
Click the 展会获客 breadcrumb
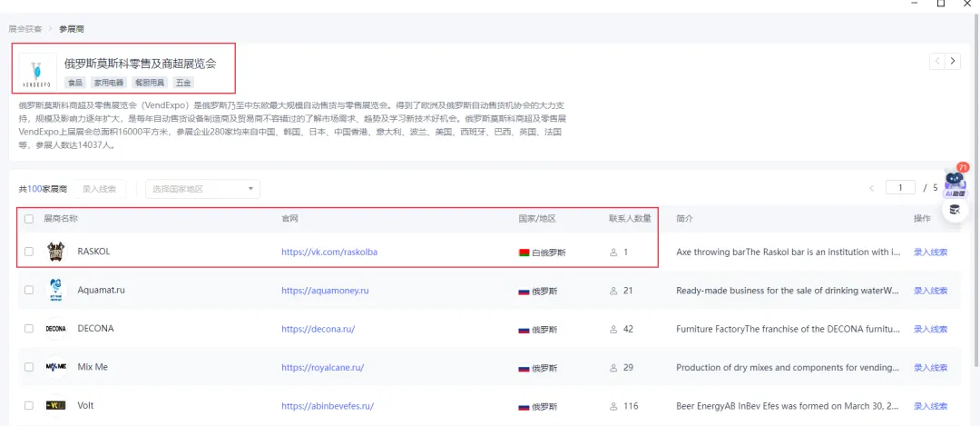point(25,29)
